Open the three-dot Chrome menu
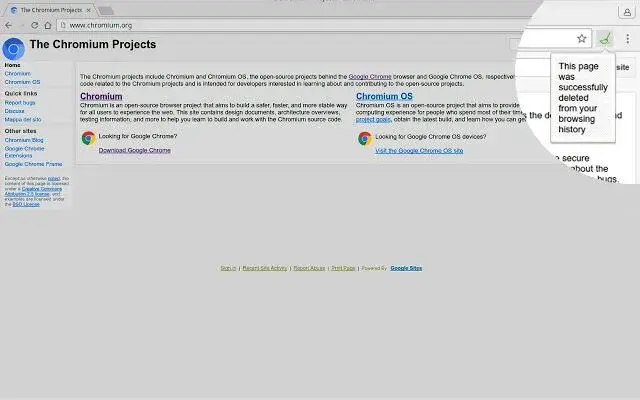This screenshot has width=640, height=400. coord(627,39)
